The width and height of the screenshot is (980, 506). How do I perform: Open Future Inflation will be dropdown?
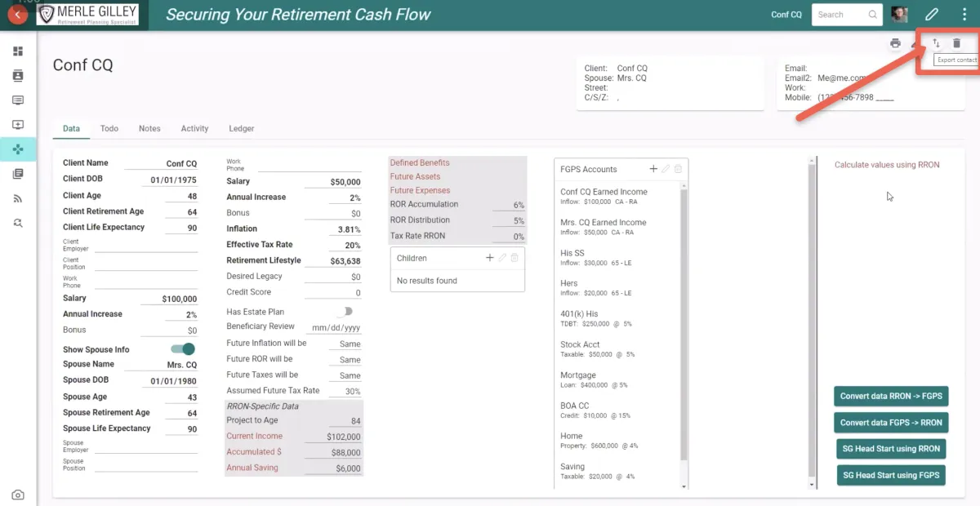(x=345, y=344)
